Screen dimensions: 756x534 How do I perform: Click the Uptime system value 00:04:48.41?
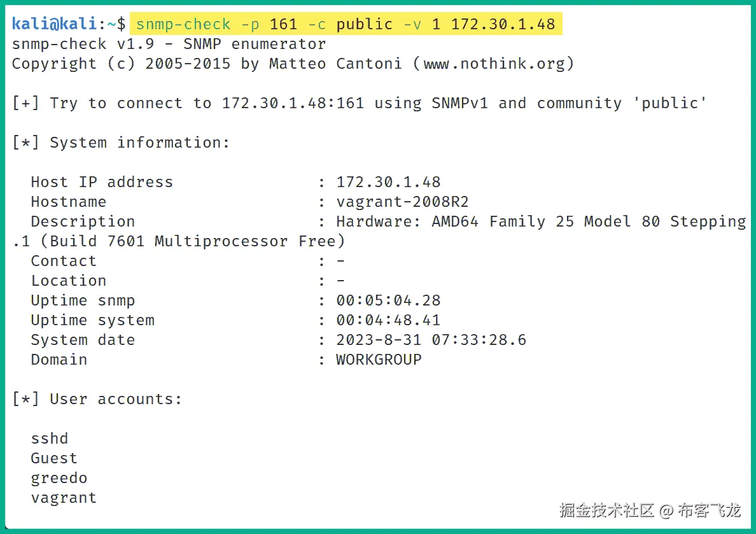tap(388, 320)
